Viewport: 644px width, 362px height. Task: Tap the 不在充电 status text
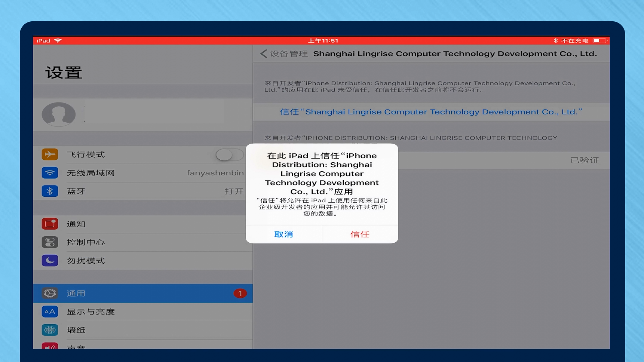[x=575, y=40]
